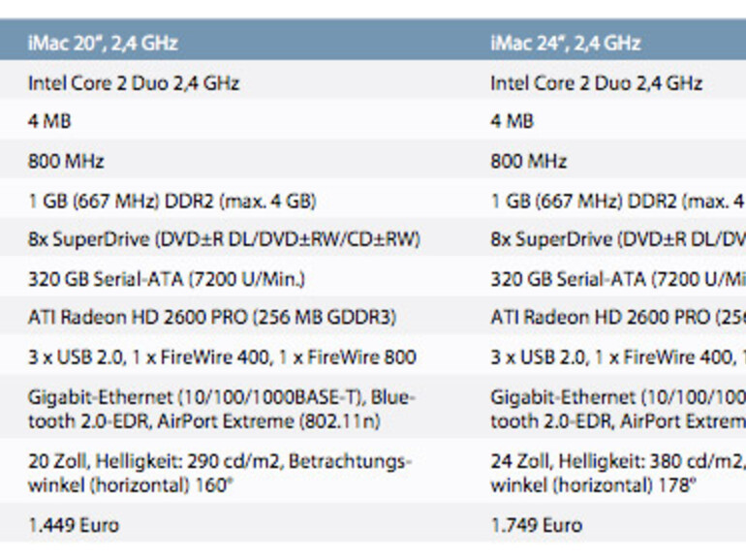Click the 3 x USB 2.0 ports cell for the 20" iMac
746x560 pixels.
pyautogui.click(x=222, y=358)
